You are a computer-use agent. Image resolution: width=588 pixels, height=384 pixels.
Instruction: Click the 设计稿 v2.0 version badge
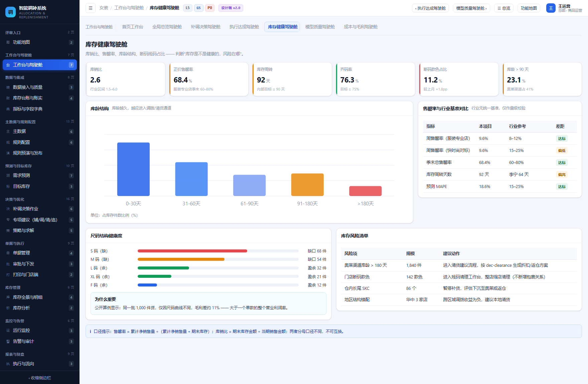231,8
